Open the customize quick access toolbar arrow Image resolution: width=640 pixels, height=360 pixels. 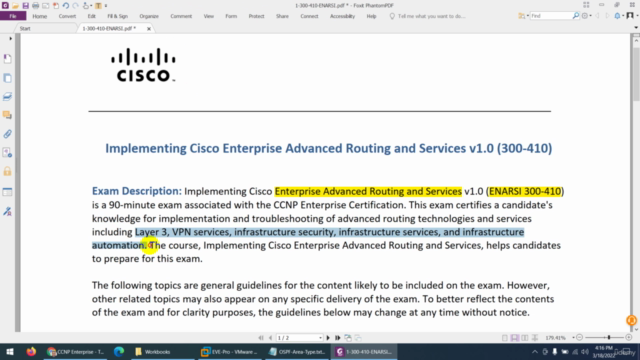point(106,6)
